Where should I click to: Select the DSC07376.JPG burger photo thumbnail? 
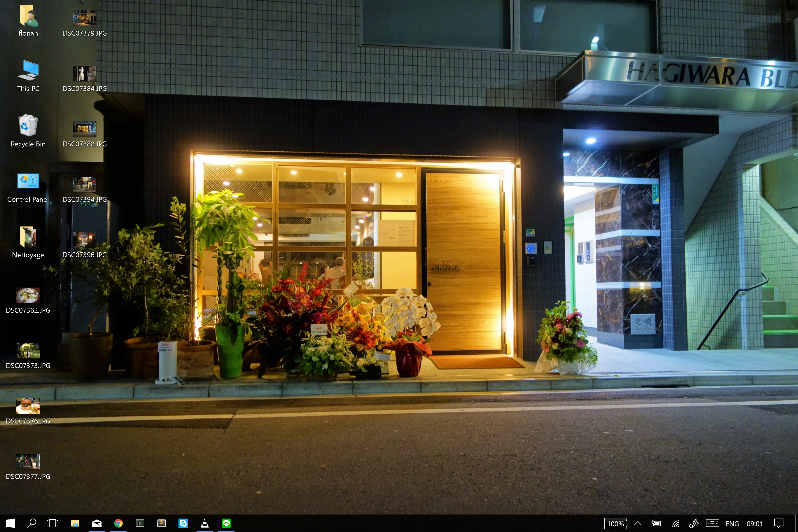(28, 406)
